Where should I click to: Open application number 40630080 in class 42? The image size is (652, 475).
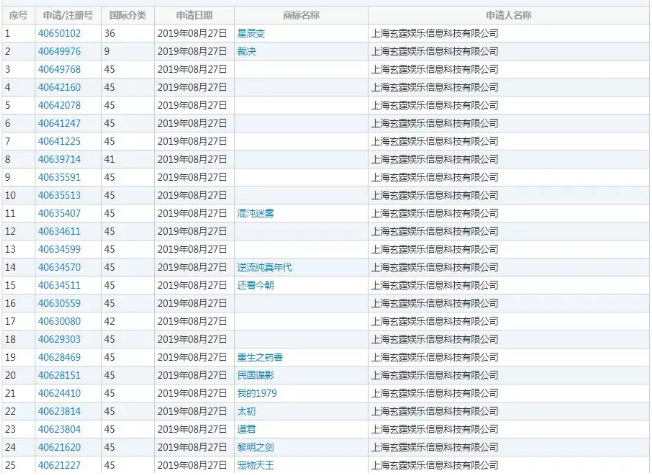click(x=59, y=321)
